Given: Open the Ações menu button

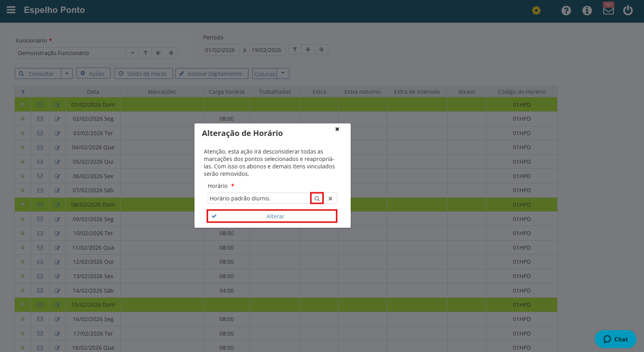Looking at the screenshot, I should click(x=93, y=73).
